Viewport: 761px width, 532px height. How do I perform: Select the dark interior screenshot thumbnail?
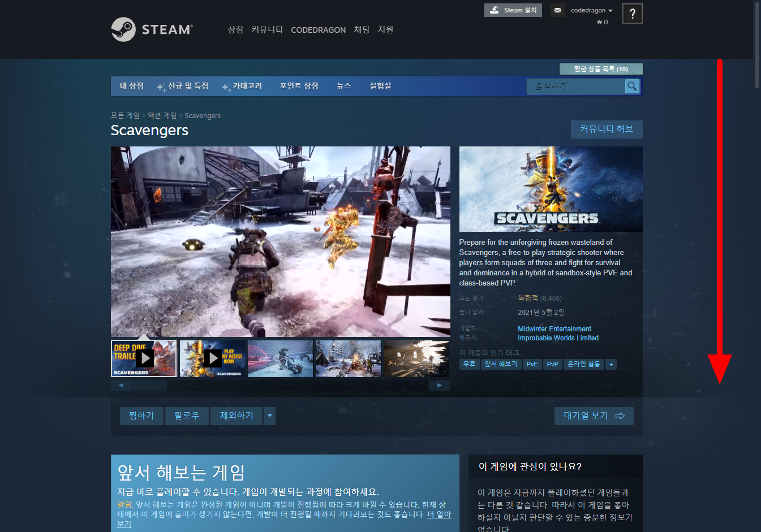416,358
